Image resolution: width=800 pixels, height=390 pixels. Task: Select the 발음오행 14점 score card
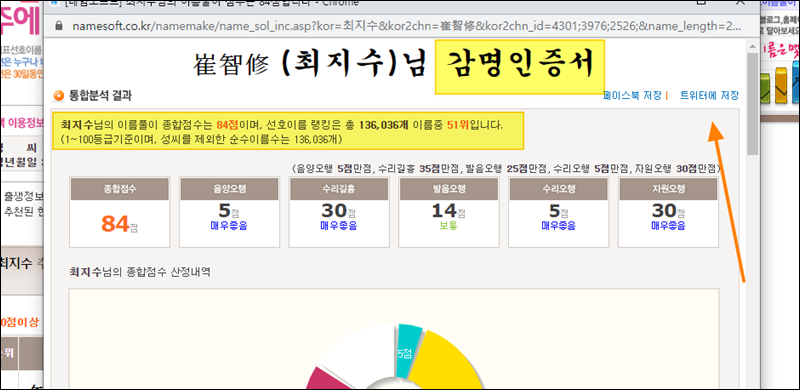tap(448, 212)
